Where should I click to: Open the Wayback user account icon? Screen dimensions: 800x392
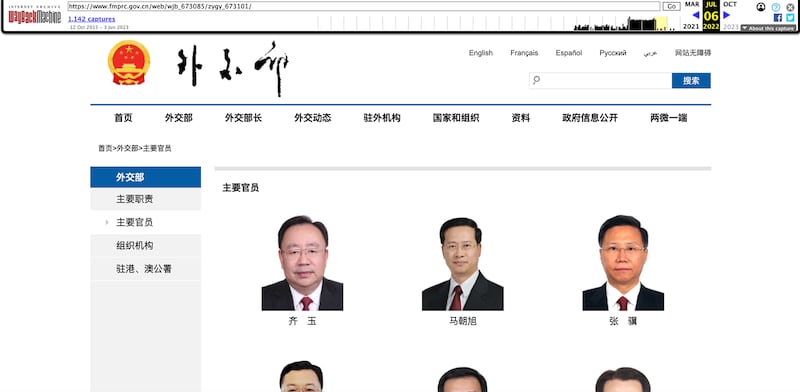coord(761,7)
